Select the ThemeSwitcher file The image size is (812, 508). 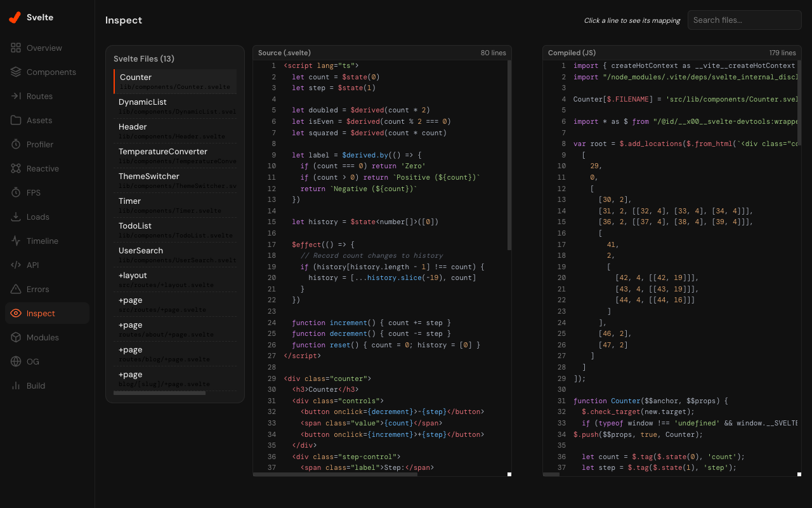pos(175,180)
